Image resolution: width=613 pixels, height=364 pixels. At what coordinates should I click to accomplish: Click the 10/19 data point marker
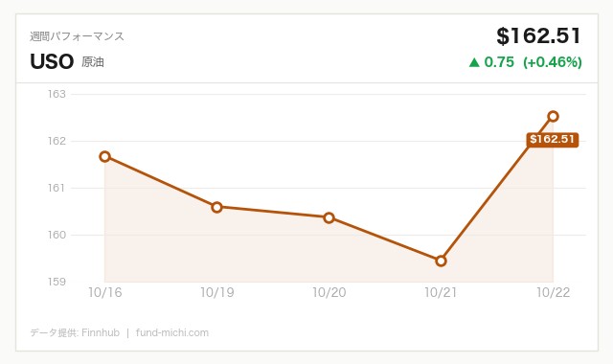tap(217, 207)
